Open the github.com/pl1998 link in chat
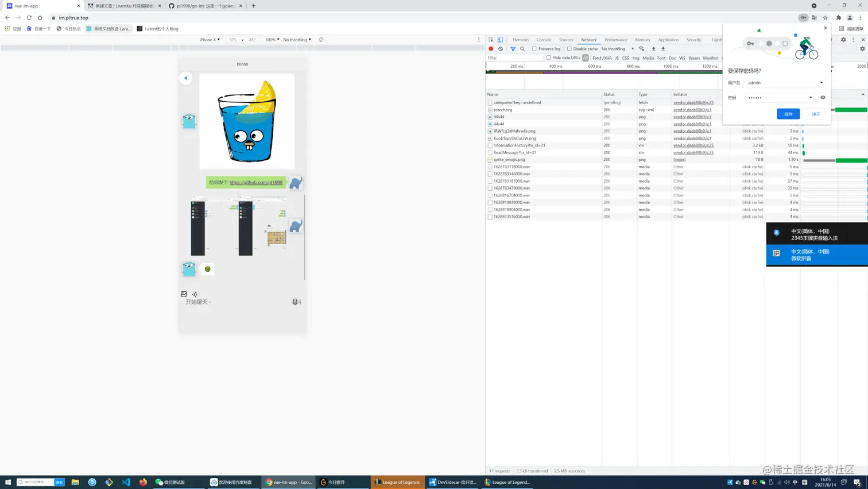This screenshot has width=868, height=489. (256, 182)
